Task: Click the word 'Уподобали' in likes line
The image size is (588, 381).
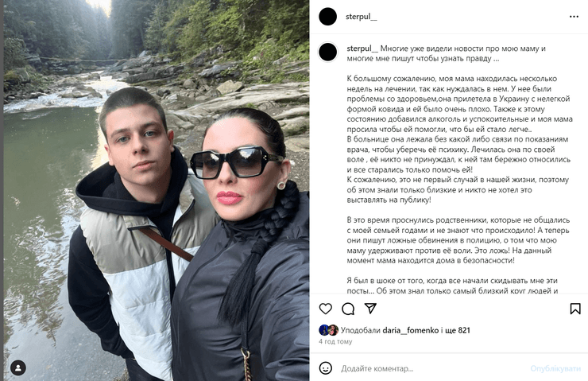Action: point(360,330)
